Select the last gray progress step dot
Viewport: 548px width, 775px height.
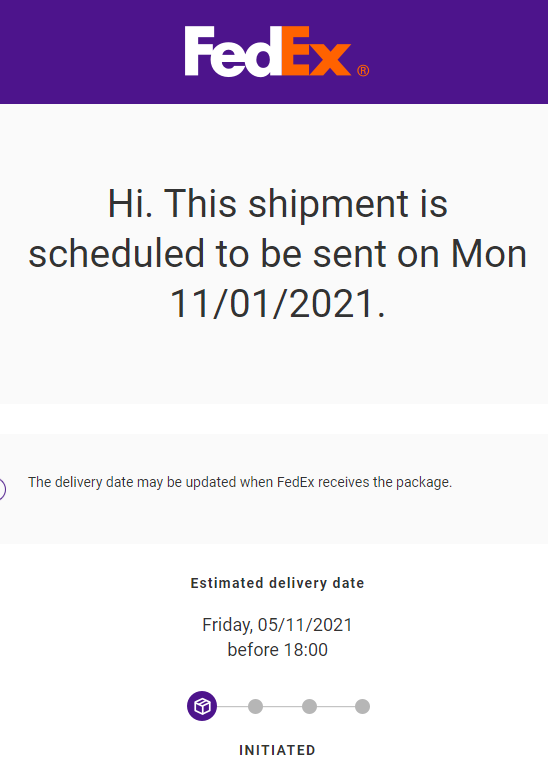pyautogui.click(x=362, y=706)
